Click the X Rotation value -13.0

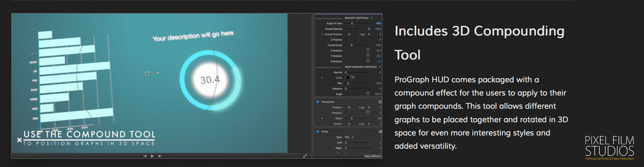pyautogui.click(x=378, y=50)
